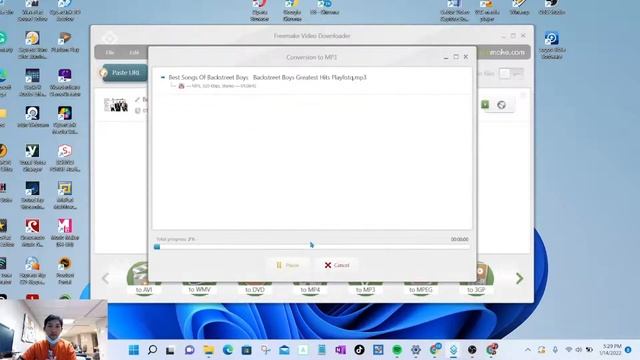Viewport: 640px width, 360px height.
Task: Open Settings gear on the taskbar
Action: (416, 350)
